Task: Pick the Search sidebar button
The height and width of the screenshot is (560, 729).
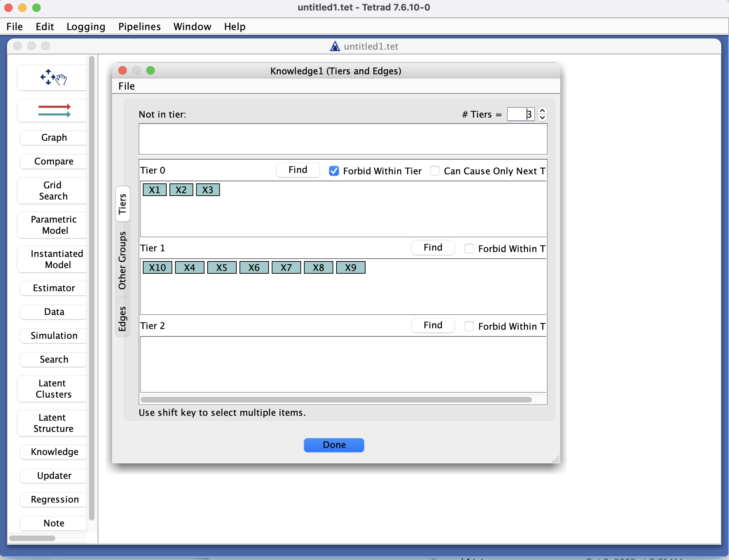Action: click(54, 359)
